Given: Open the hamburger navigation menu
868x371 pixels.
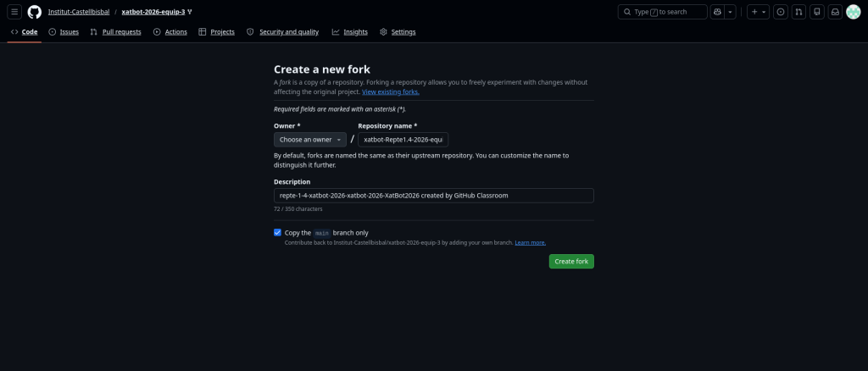Looking at the screenshot, I should (14, 12).
